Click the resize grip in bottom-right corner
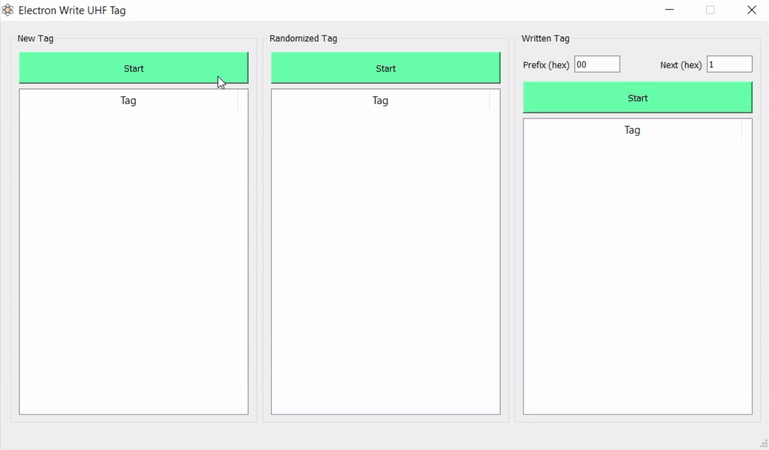Image resolution: width=769 pixels, height=450 pixels. coord(763,443)
